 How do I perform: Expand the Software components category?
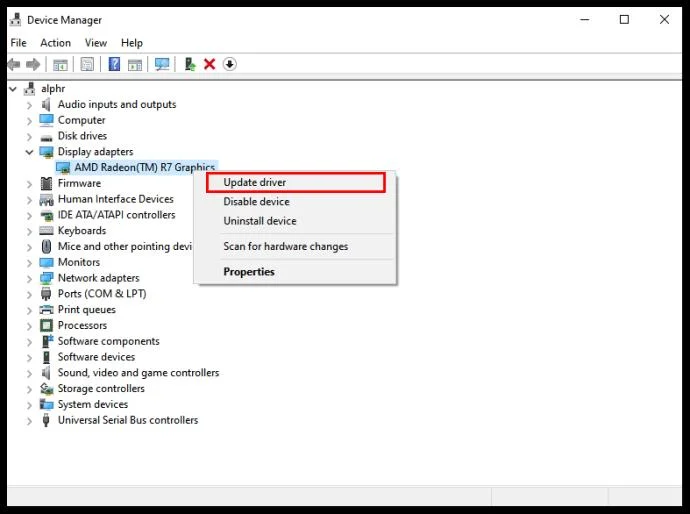point(29,342)
